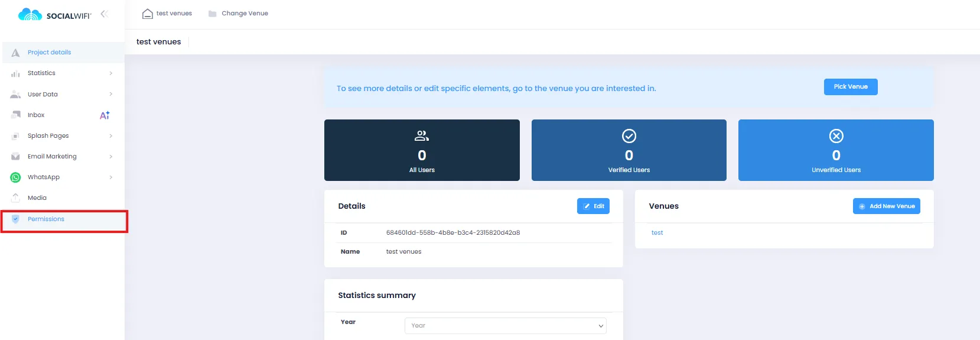Click the Statistics bar chart icon
The image size is (980, 340).
click(16, 73)
